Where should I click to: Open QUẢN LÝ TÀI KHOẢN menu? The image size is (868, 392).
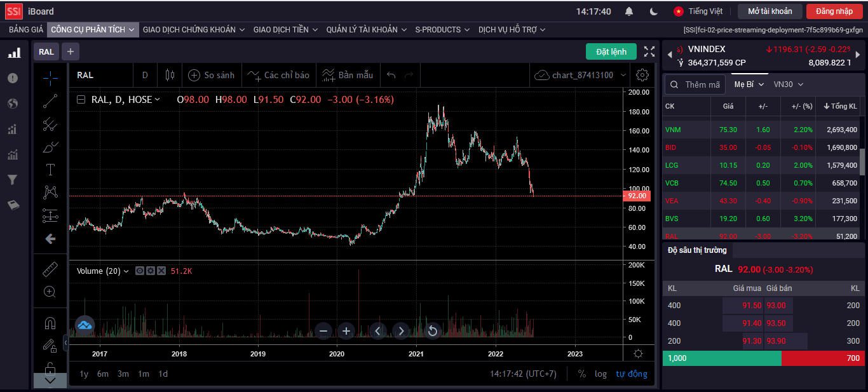(x=367, y=29)
